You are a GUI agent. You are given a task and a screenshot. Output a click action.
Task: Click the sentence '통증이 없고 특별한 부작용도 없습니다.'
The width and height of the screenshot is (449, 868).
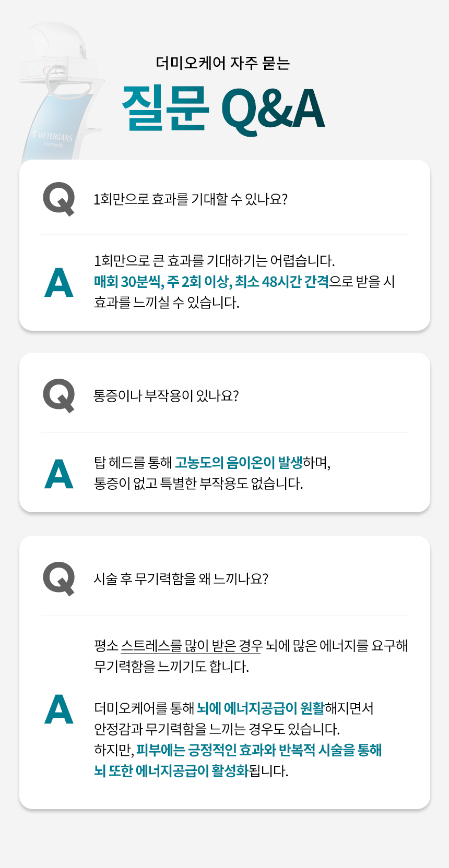pos(198,484)
